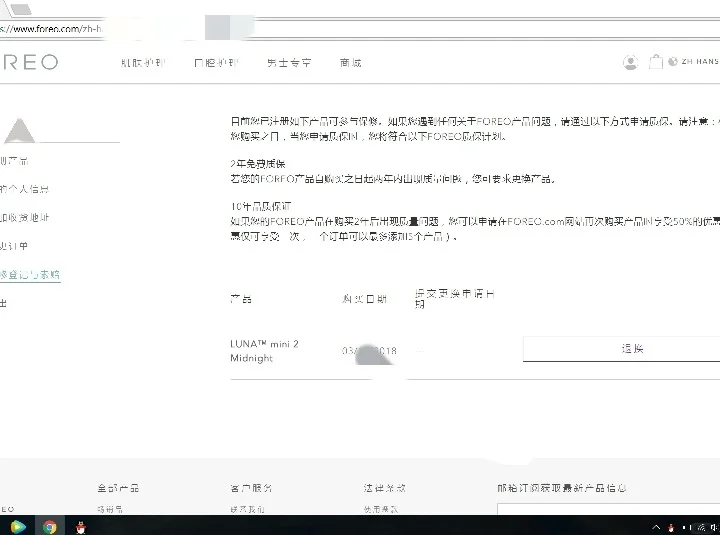
Task: Open the 男士专享 navigation menu
Action: (x=289, y=63)
